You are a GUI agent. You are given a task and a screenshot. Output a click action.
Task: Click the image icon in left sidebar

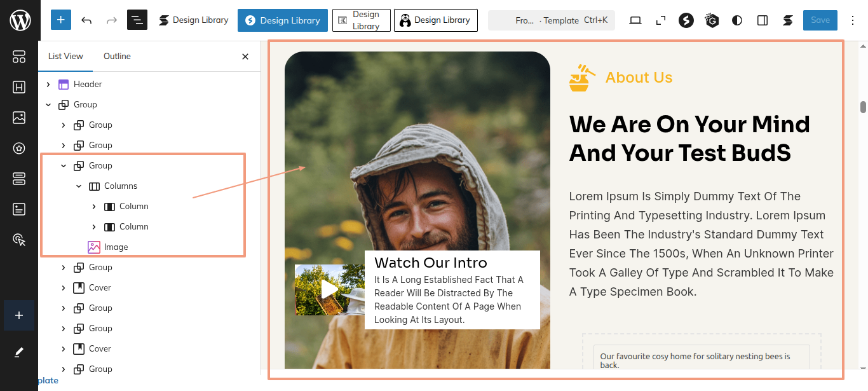pos(19,118)
